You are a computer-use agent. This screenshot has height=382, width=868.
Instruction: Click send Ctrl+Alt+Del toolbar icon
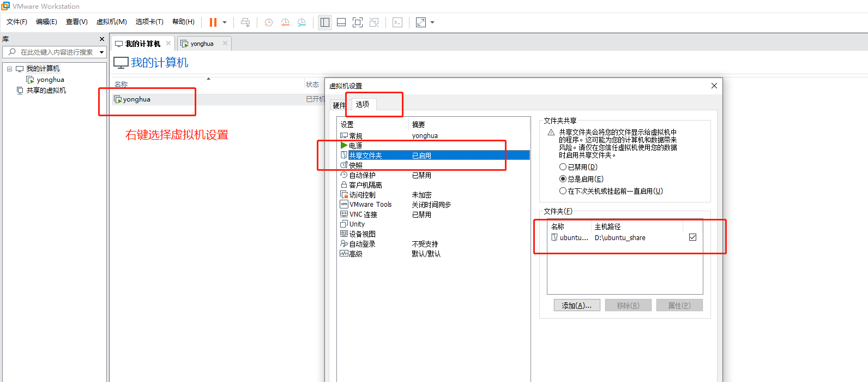click(x=245, y=22)
